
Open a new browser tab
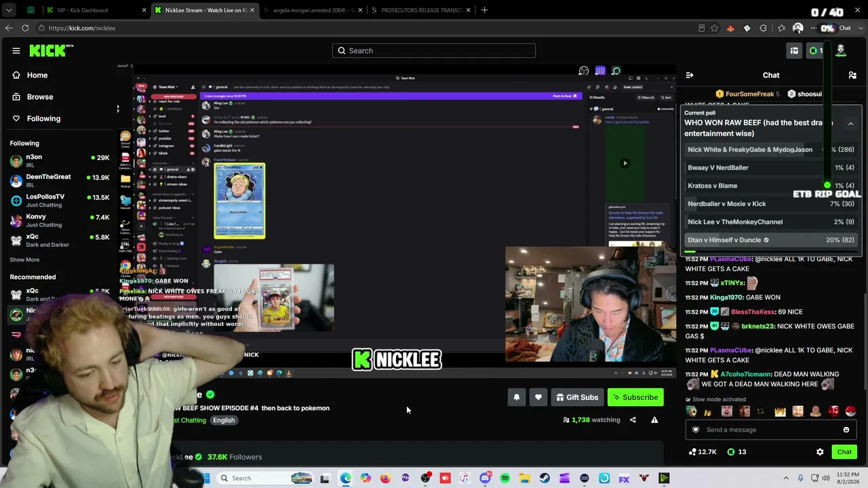click(x=484, y=10)
